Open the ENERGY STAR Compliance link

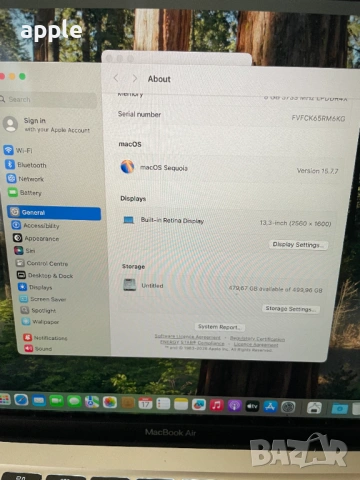tap(192, 343)
